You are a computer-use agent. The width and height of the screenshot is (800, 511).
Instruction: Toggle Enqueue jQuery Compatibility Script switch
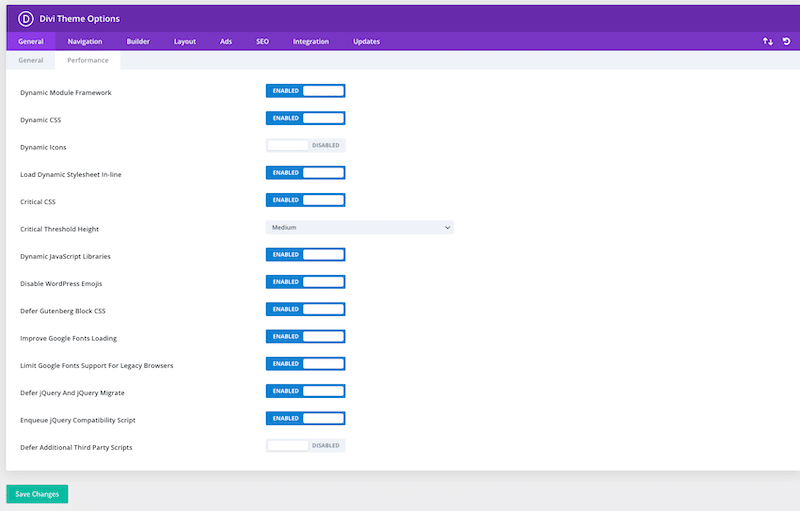305,418
